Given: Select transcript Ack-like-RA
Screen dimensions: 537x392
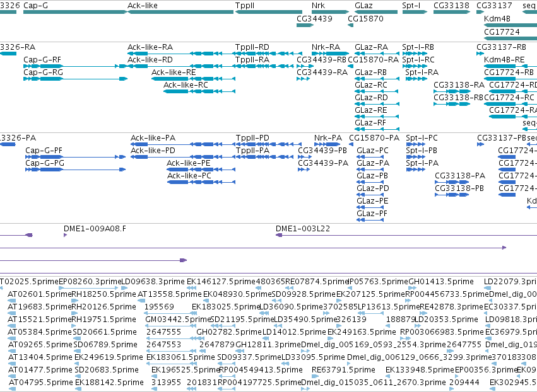Looking at the screenshot, I should [150, 47].
